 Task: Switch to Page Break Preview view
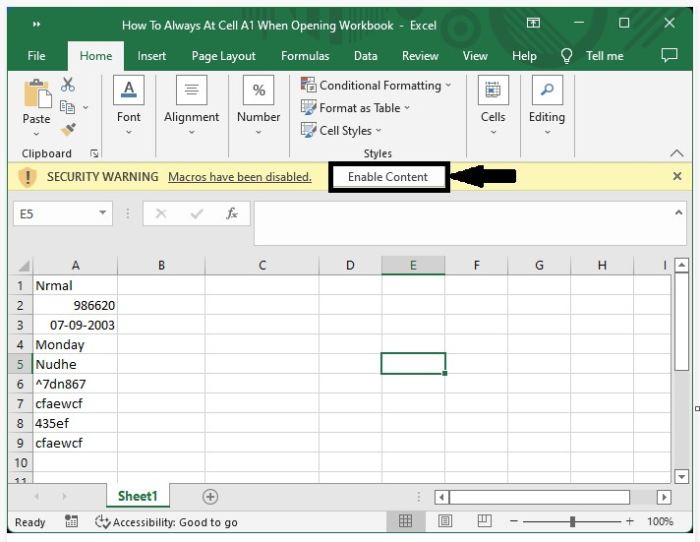tap(484, 521)
